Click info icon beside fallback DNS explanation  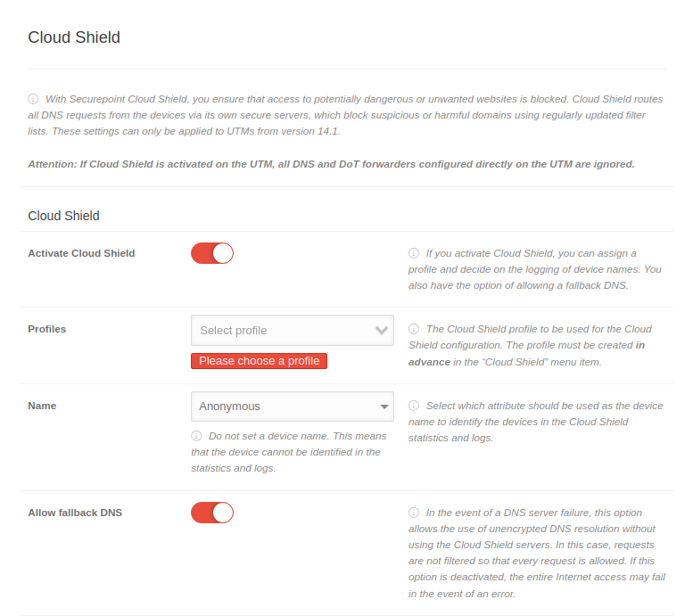[x=414, y=513]
